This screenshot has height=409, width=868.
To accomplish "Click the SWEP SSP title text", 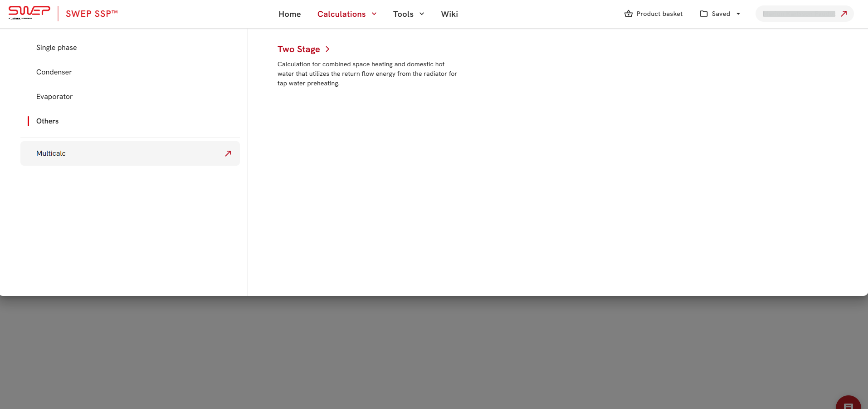I will (x=92, y=14).
